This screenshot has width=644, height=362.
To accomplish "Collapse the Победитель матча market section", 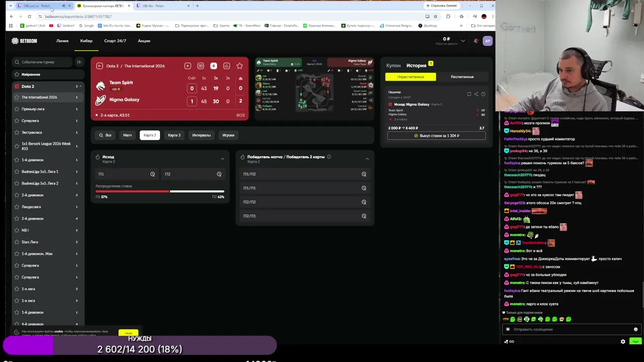I will click(x=367, y=159).
